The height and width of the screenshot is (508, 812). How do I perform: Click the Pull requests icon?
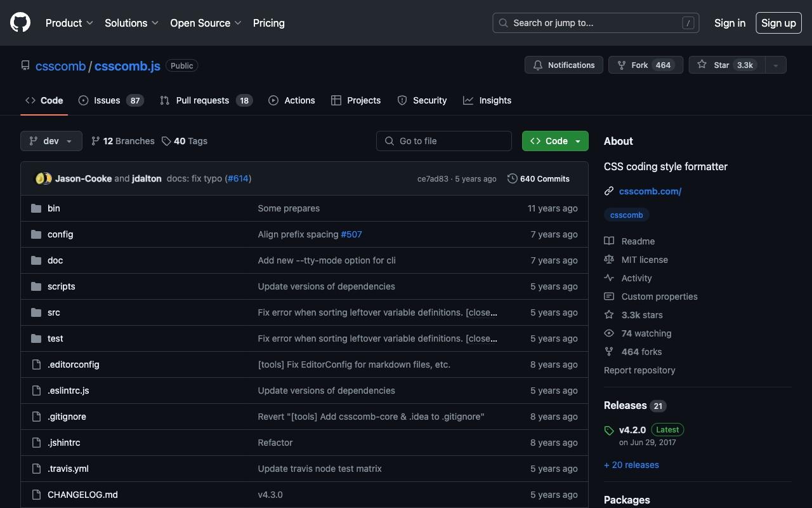[x=165, y=100]
